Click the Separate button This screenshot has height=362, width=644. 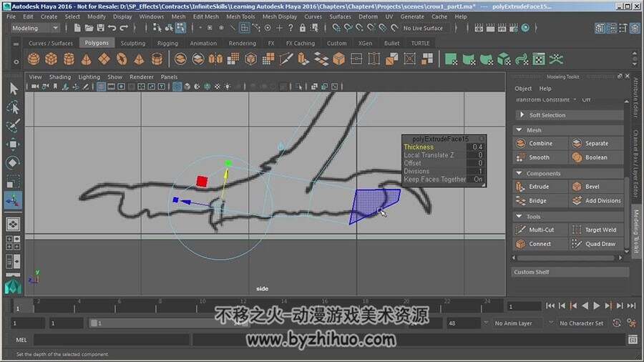pos(596,143)
